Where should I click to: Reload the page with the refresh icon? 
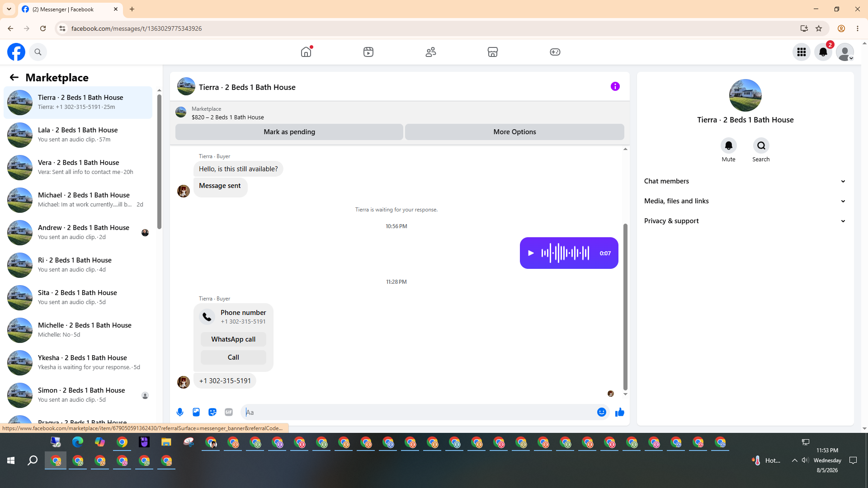[43, 28]
